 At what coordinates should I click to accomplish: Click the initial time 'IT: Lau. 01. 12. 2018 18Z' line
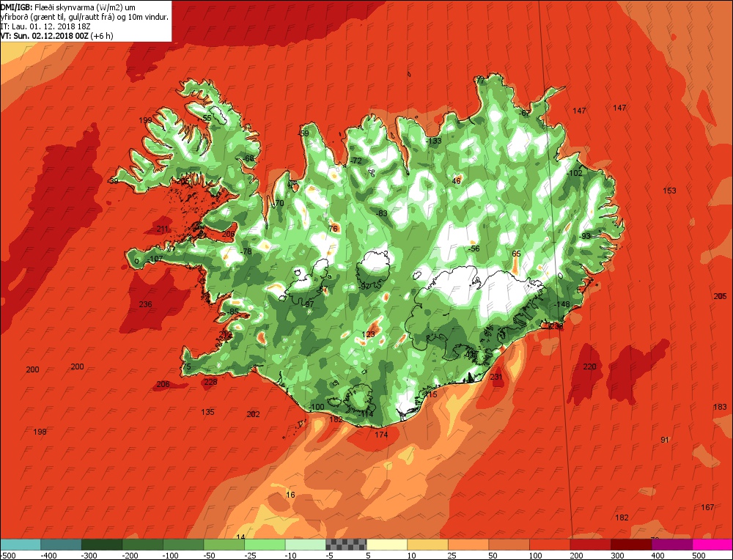pyautogui.click(x=45, y=26)
